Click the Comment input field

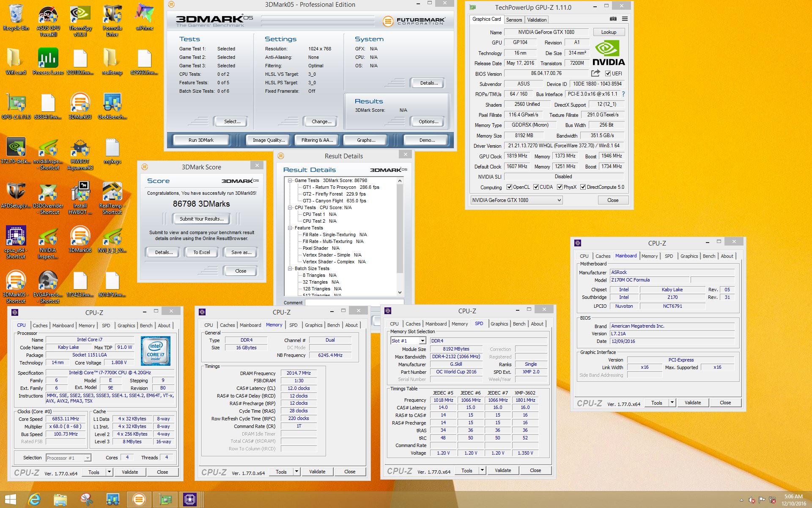click(x=354, y=303)
